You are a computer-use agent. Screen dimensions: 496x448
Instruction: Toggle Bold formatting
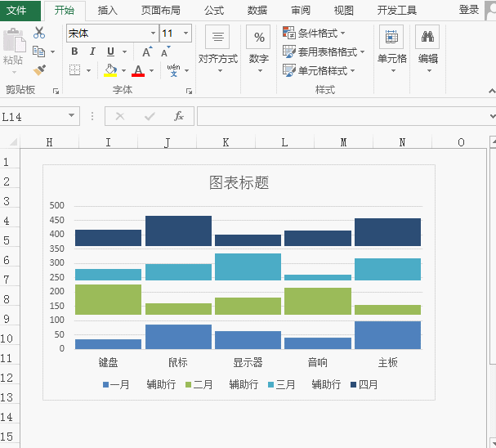coord(74,52)
